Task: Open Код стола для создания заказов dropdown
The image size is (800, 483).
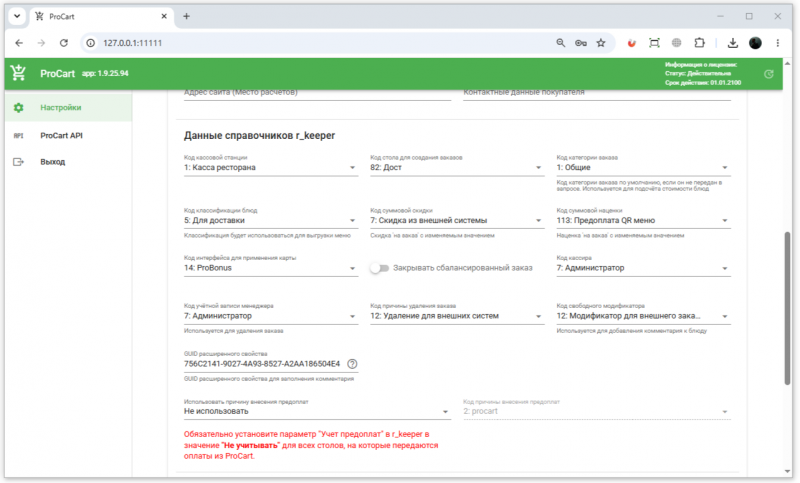Action: point(457,167)
